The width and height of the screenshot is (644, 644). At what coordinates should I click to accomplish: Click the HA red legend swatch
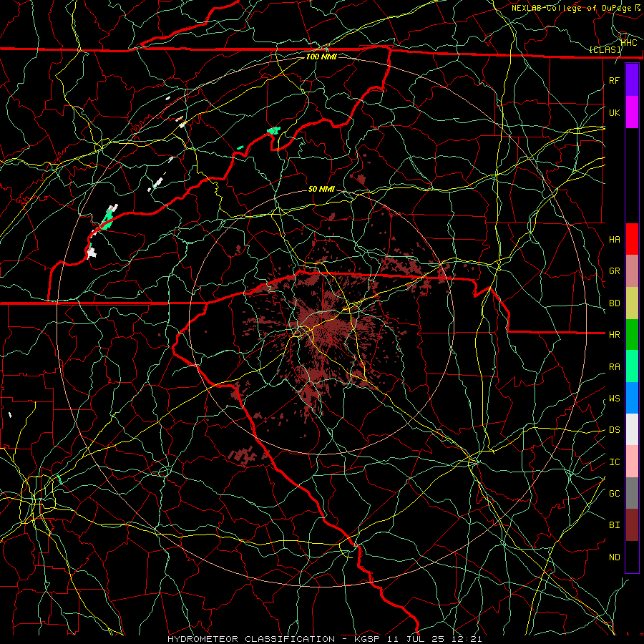632,239
